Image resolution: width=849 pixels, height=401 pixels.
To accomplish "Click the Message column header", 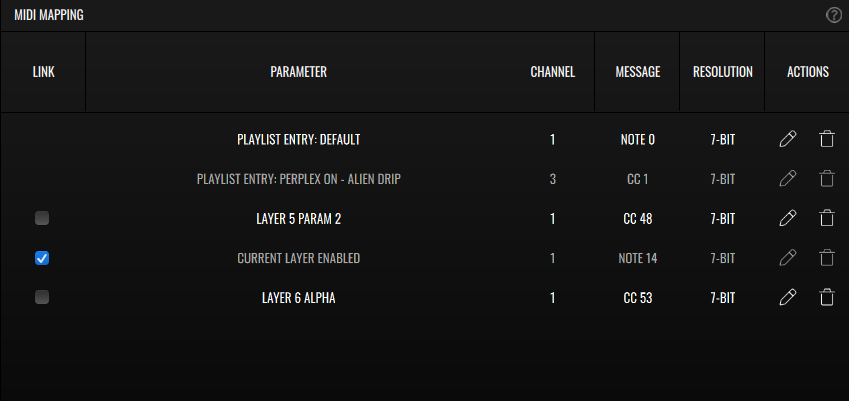I will (x=637, y=72).
